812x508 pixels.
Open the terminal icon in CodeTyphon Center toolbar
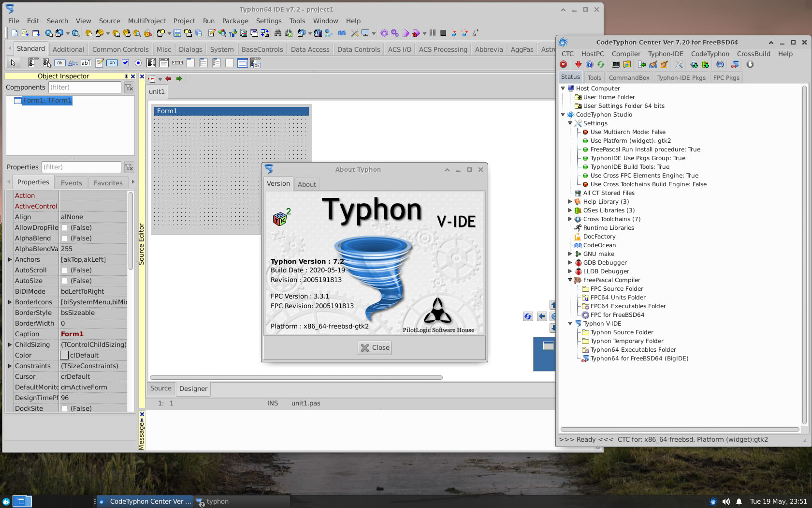616,64
